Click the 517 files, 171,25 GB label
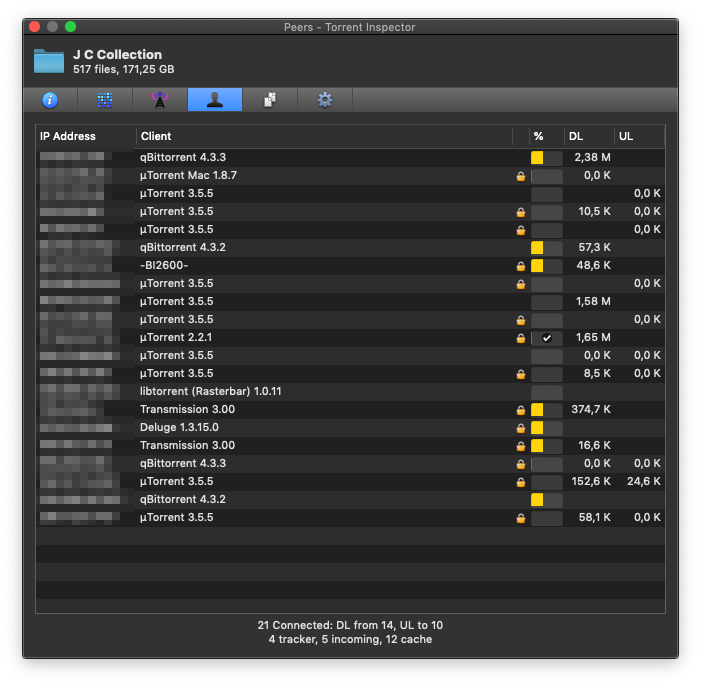This screenshot has height=685, width=701. point(124,69)
